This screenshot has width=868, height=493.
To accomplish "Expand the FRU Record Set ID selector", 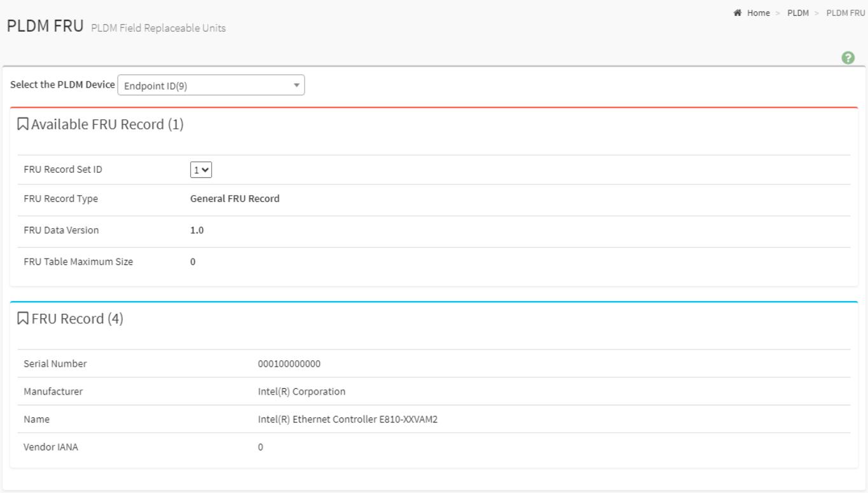I will point(201,170).
